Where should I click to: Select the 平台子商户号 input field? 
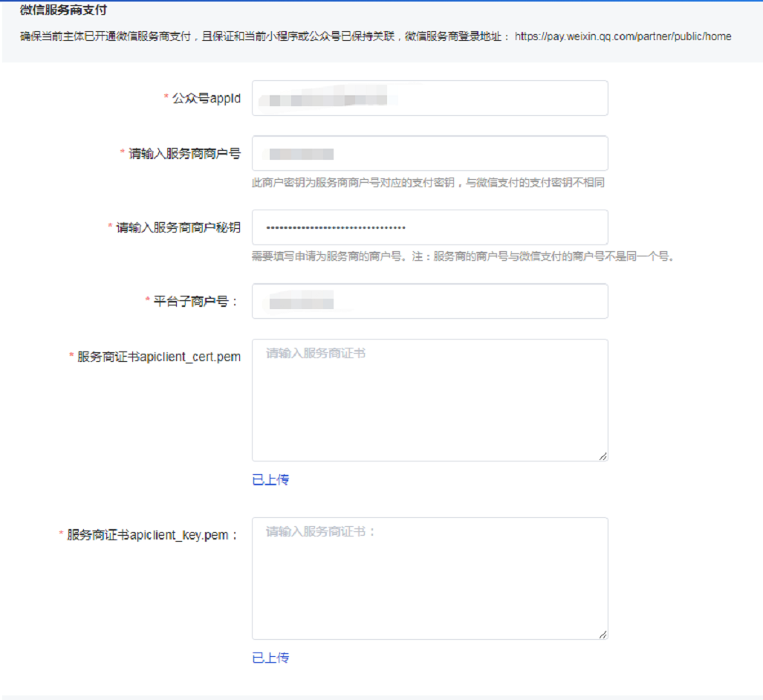tap(429, 301)
